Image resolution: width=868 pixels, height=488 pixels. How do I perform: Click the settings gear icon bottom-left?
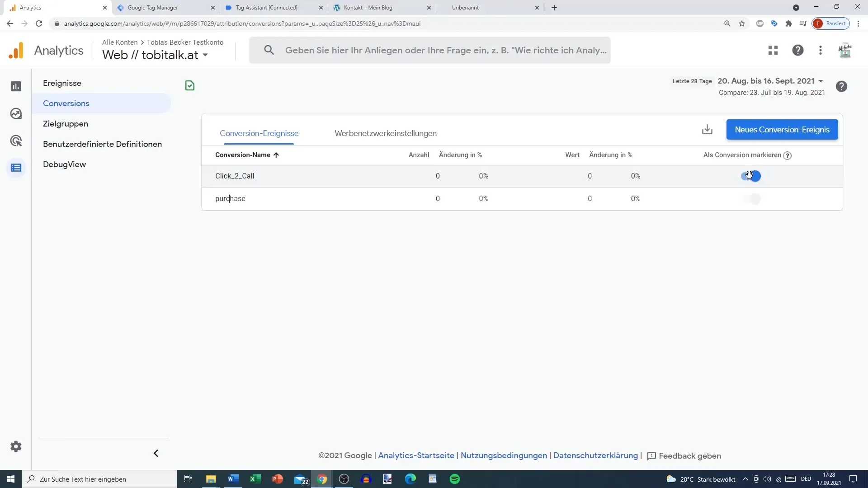point(16,446)
